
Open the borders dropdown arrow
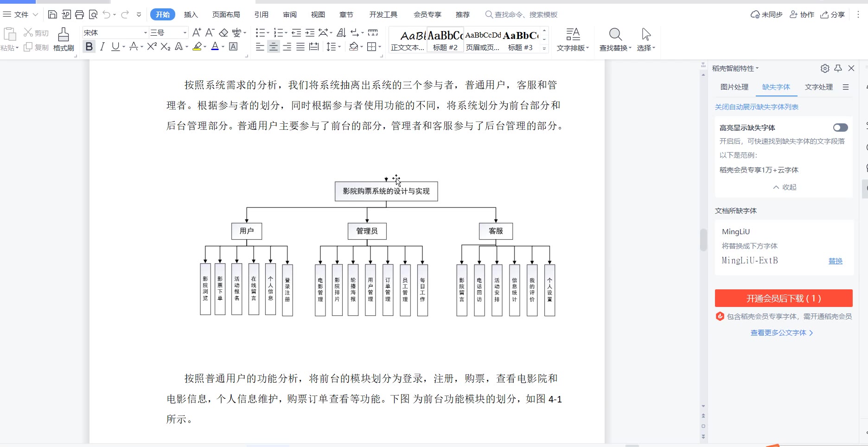(380, 46)
